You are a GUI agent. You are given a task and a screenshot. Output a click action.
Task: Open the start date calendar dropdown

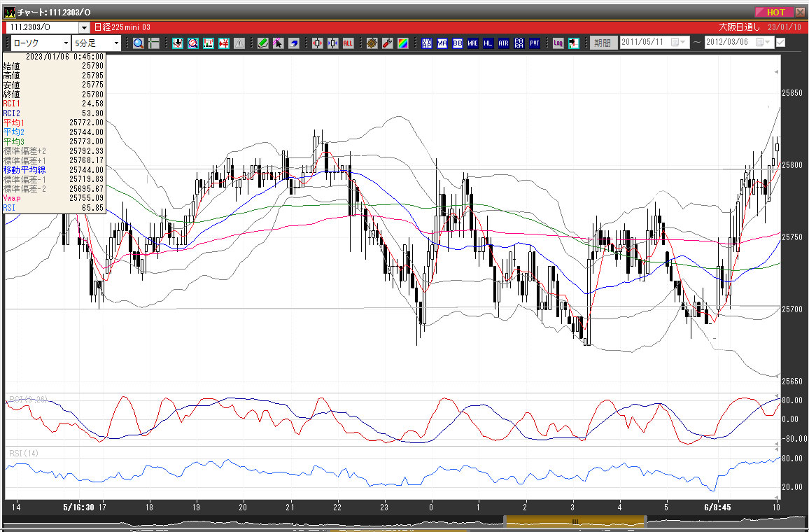pyautogui.click(x=682, y=42)
